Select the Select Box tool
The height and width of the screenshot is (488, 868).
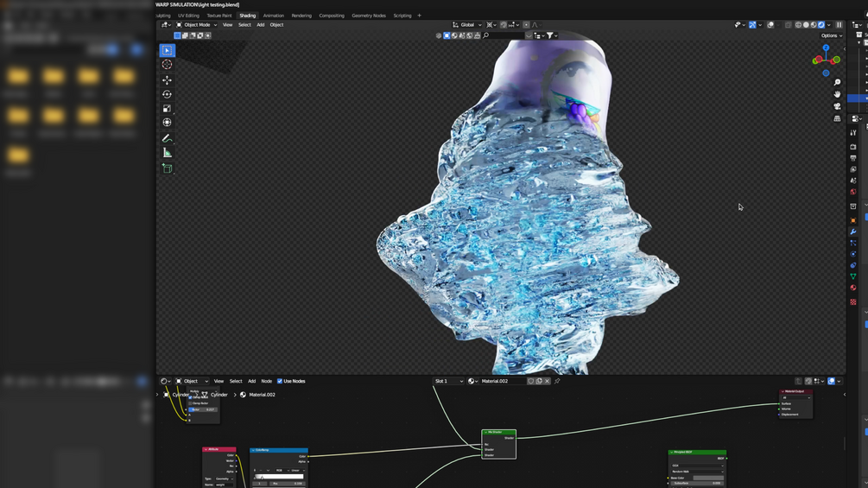tap(168, 50)
